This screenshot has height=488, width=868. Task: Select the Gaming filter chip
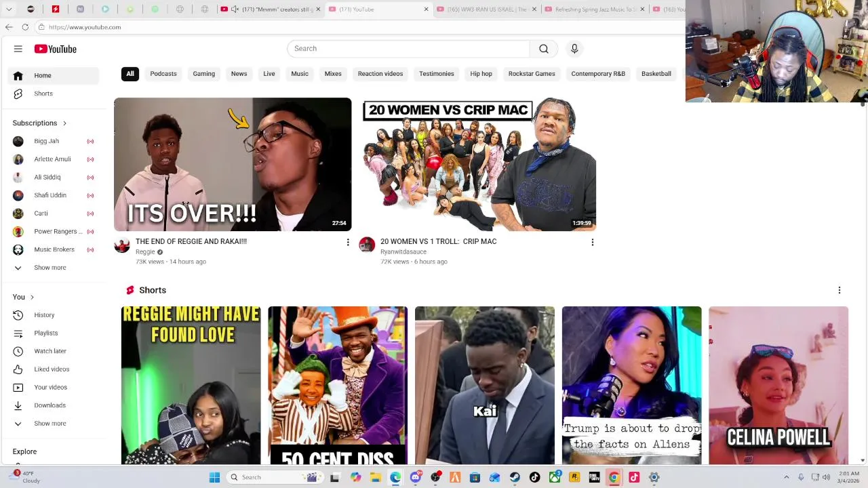pos(203,74)
